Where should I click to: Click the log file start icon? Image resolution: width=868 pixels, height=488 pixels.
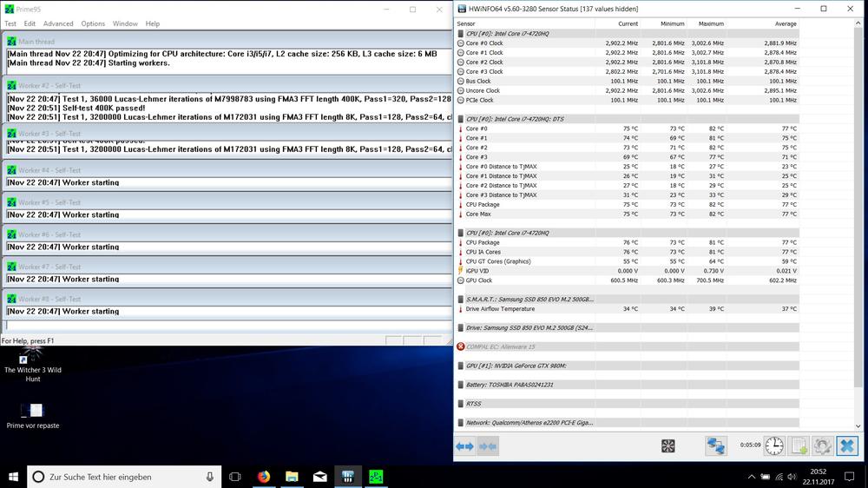click(799, 446)
